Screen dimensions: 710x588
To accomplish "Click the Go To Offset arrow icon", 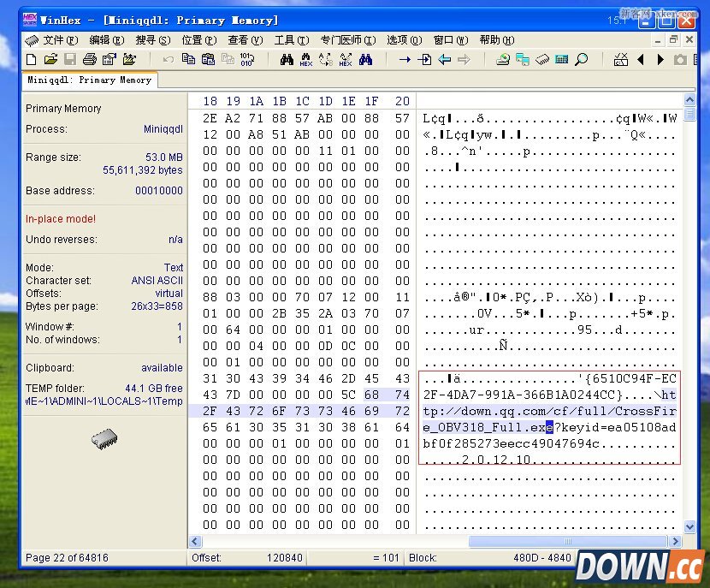I will click(405, 59).
